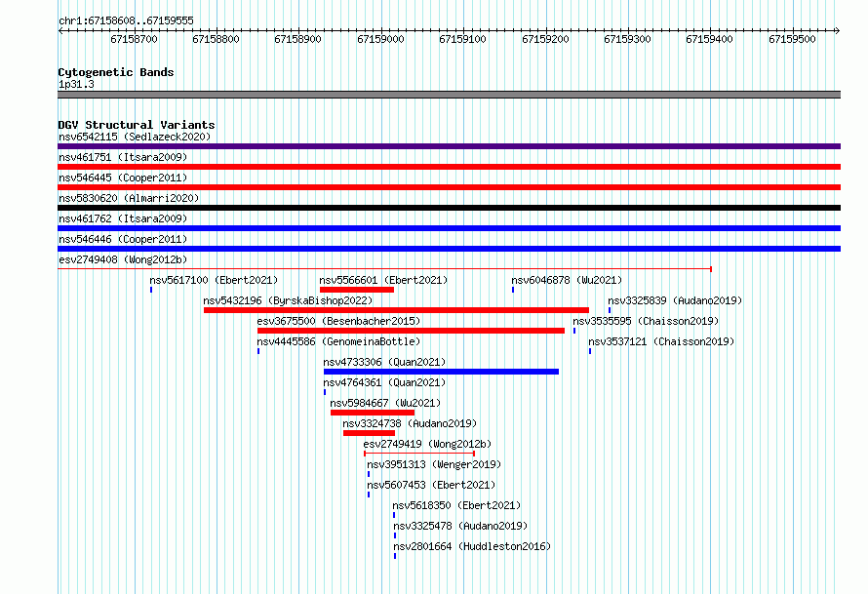Select the gray 1p31.3 cytogenetic band bar
Viewport: 868px width, 594px height.
(x=449, y=95)
